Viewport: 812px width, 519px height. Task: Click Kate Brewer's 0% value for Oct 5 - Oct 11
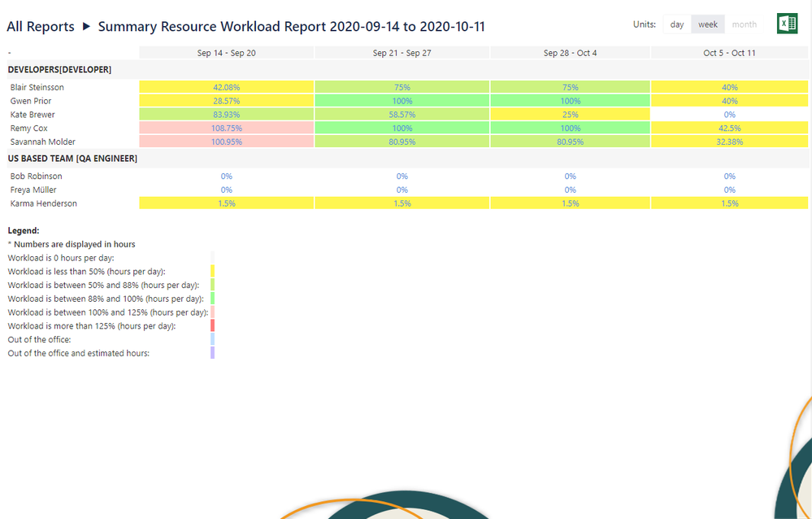coord(730,115)
